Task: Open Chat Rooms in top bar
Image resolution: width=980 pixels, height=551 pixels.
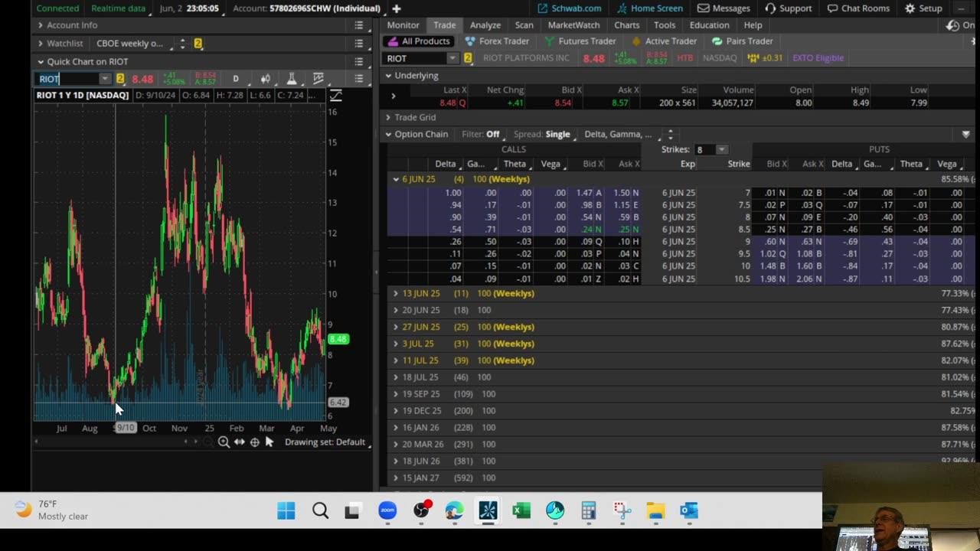Action: click(x=858, y=8)
